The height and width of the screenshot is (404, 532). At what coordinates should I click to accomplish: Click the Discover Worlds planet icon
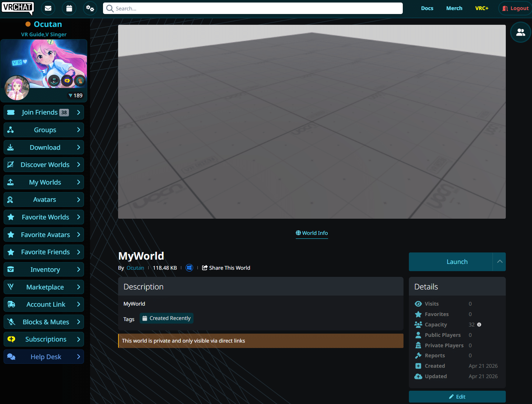coord(11,165)
